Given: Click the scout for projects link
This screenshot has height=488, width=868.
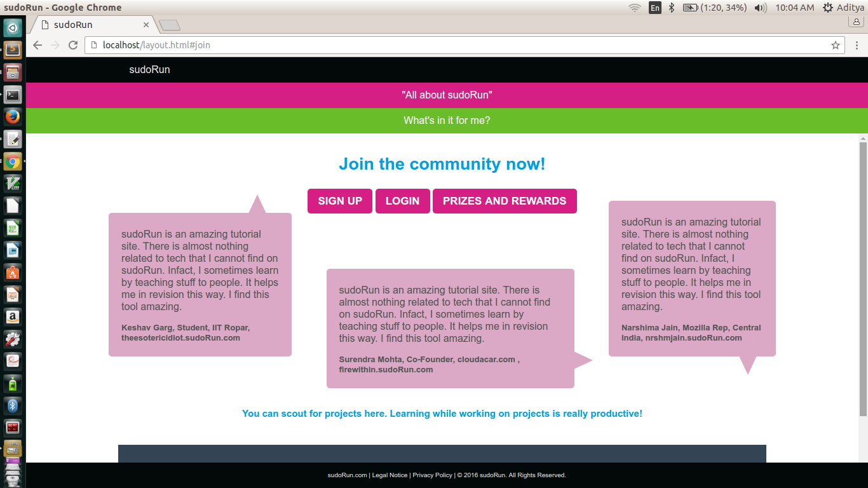Looking at the screenshot, I should point(442,414).
